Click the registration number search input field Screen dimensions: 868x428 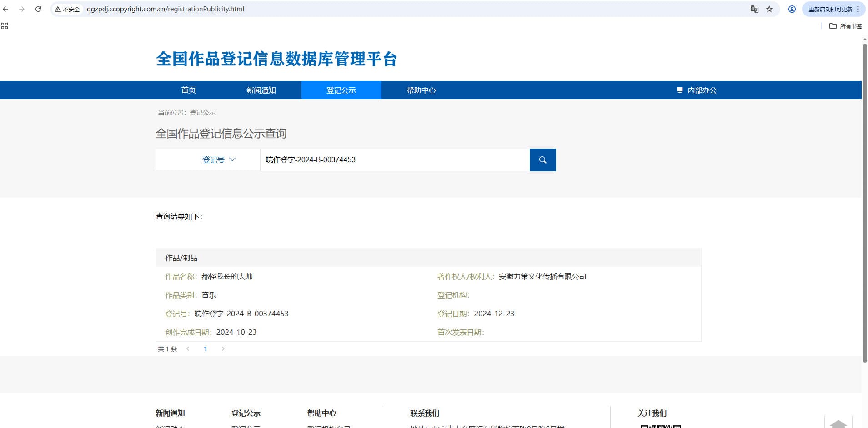(395, 160)
